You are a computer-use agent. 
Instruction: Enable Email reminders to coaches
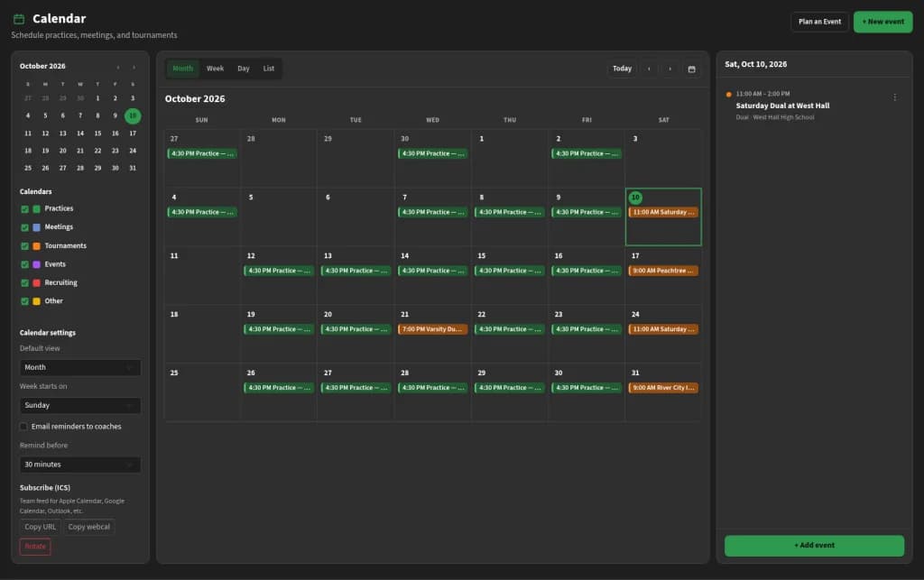point(23,427)
